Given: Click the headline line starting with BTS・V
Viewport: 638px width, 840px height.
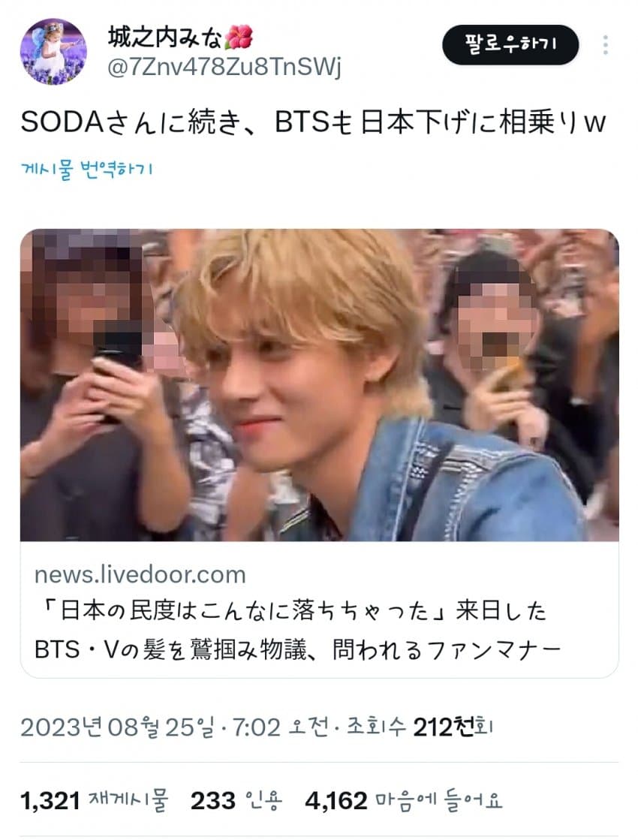Looking at the screenshot, I should coord(297,649).
